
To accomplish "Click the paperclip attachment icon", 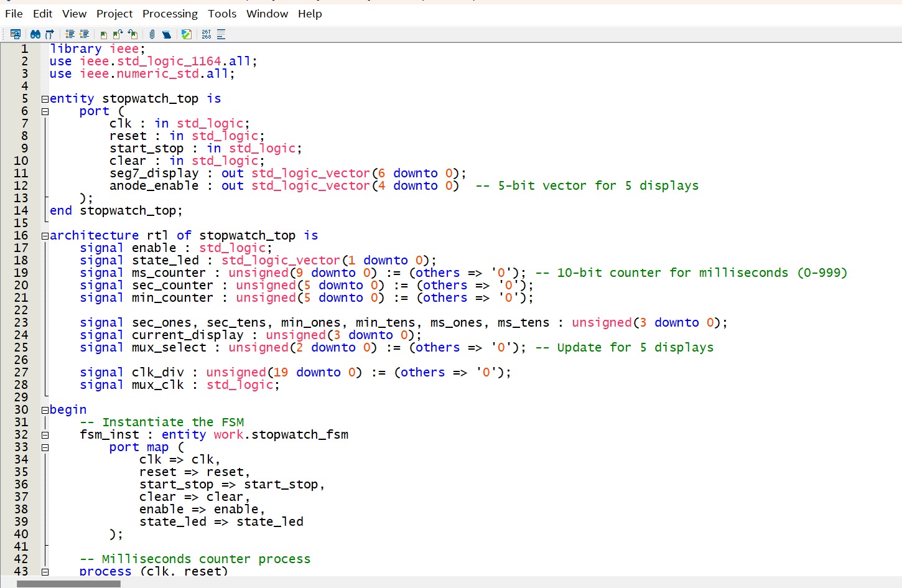I will [x=152, y=34].
